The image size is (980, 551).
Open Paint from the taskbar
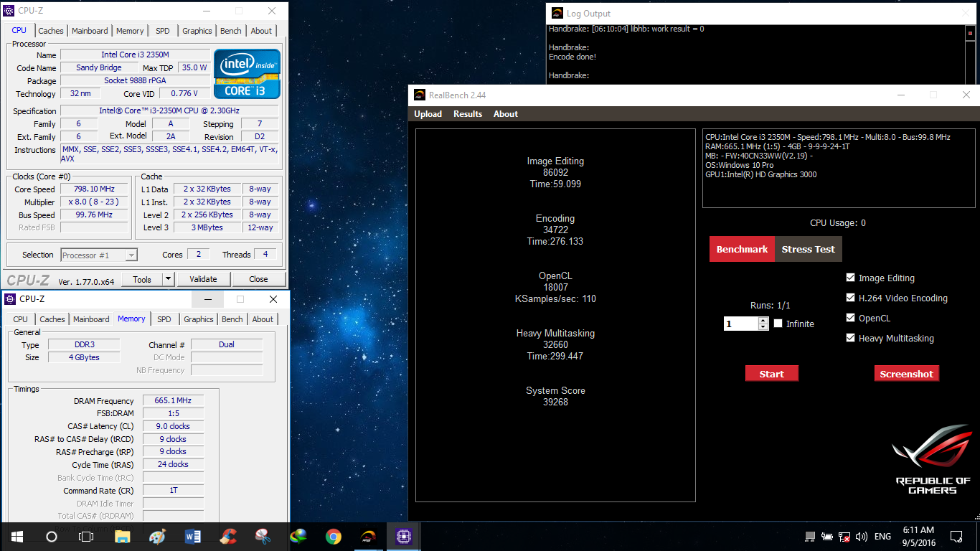tap(158, 536)
